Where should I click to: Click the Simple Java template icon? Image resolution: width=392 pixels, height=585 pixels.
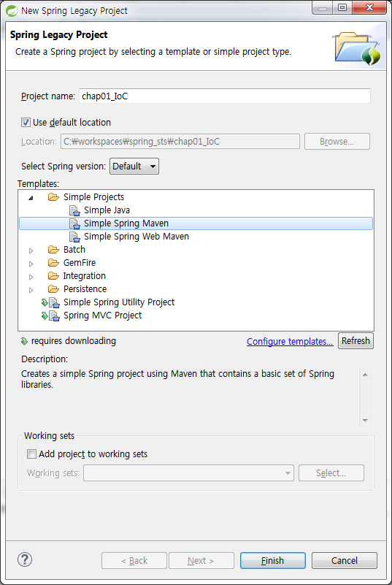74,210
